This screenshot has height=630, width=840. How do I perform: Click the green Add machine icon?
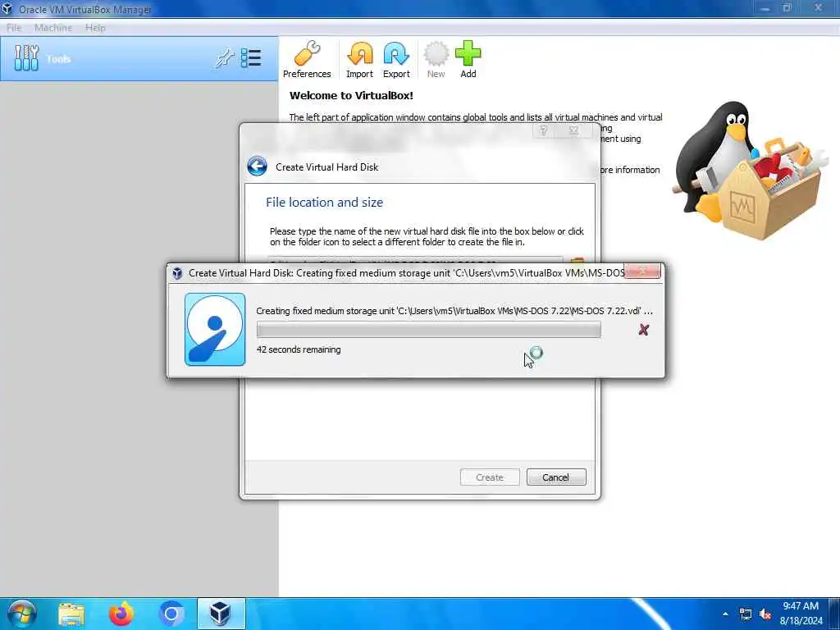(x=468, y=60)
